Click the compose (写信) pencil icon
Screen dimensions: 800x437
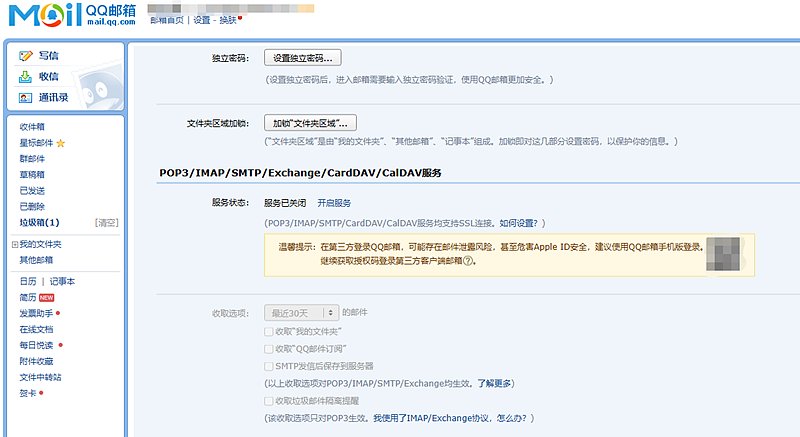click(x=25, y=56)
